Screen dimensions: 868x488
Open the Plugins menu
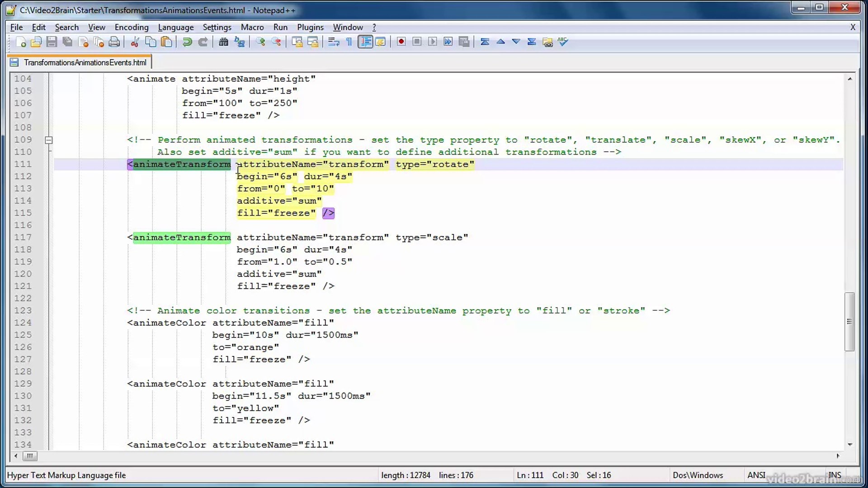(x=310, y=27)
